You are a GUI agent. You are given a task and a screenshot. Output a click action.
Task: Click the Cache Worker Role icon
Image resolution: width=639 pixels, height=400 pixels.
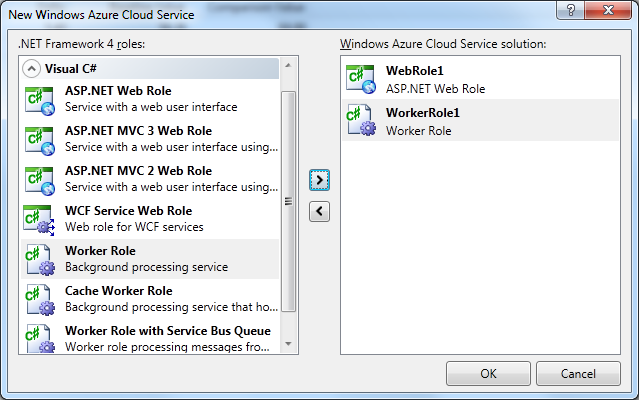[x=39, y=300]
